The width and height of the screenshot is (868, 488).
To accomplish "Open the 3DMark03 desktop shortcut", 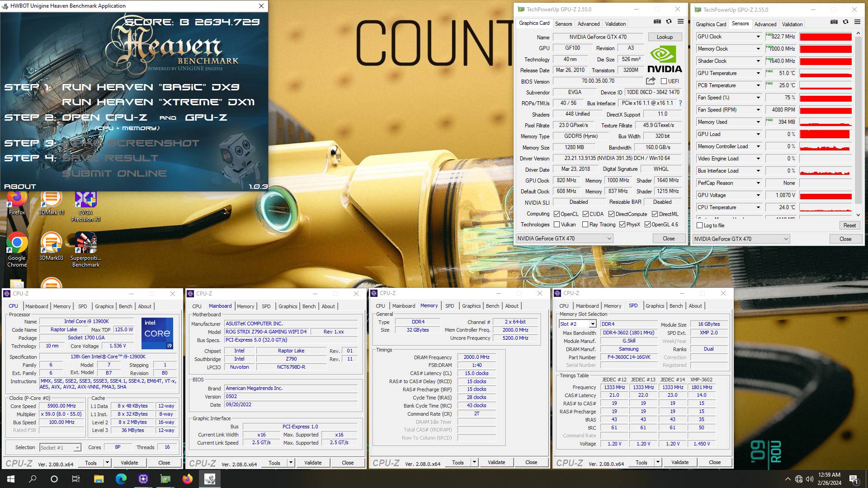I will tap(51, 246).
